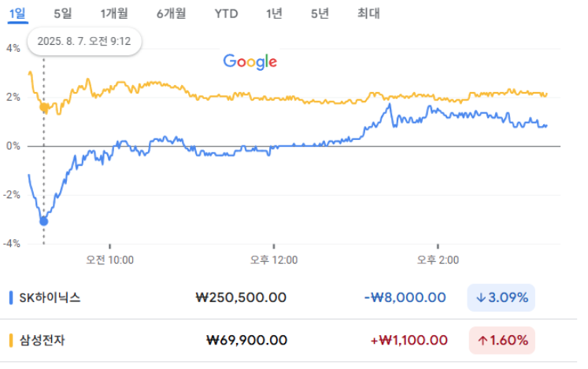Open the 1개월 range tab
The image size is (588, 369).
[x=114, y=14]
